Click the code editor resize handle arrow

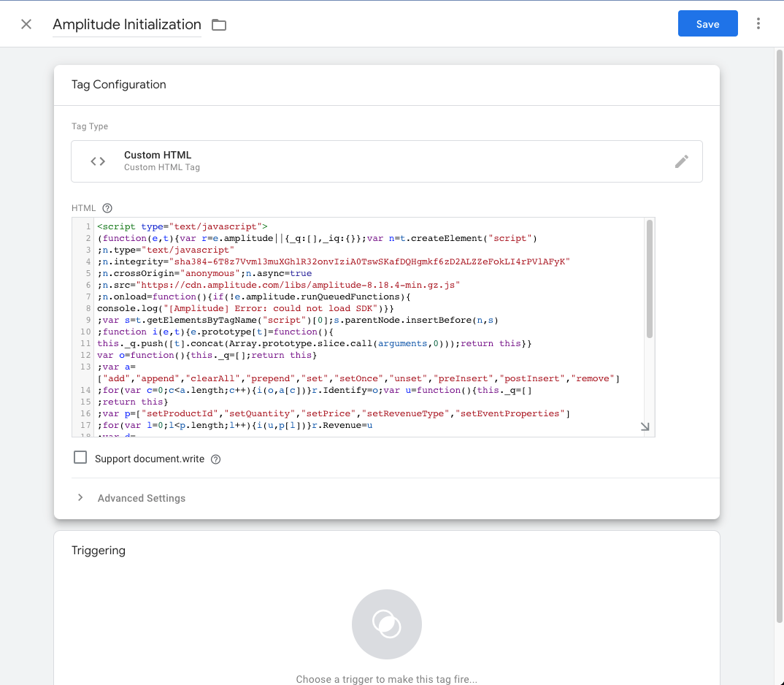click(645, 426)
